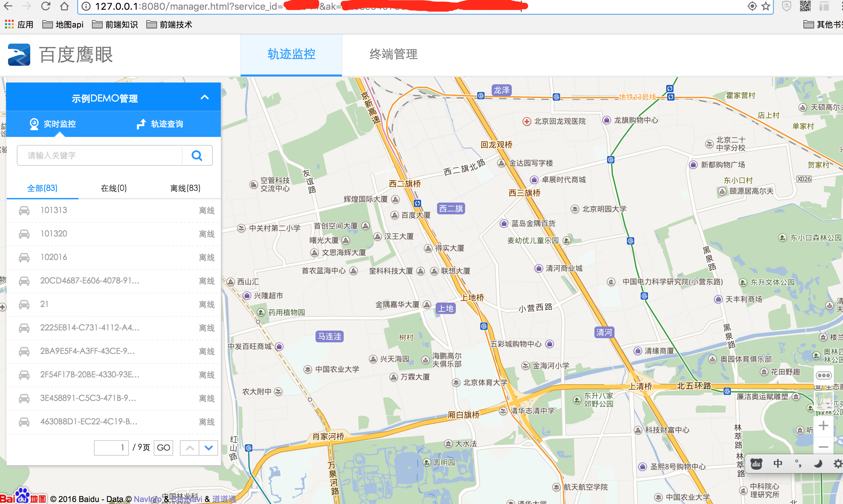Click the search magnifier icon
This screenshot has height=504, width=843.
click(197, 156)
